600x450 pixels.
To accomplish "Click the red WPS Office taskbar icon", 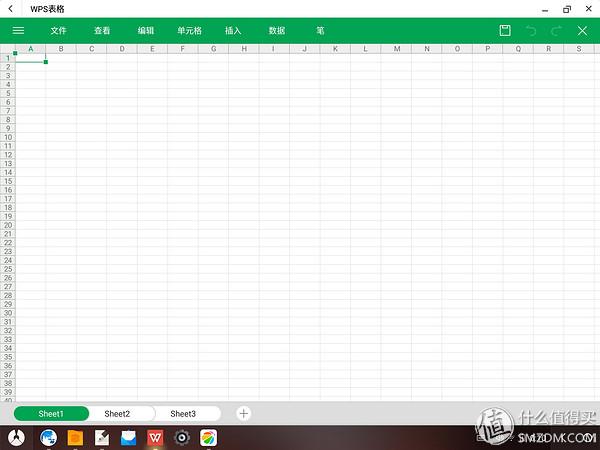I will 155,438.
